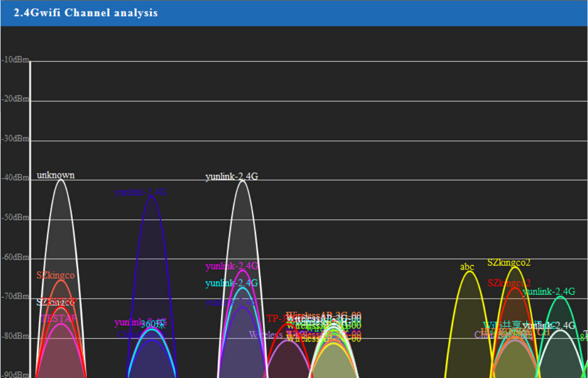Image resolution: width=588 pixels, height=378 pixels.
Task: Select the white 'unknown' network label
Action: click(56, 175)
